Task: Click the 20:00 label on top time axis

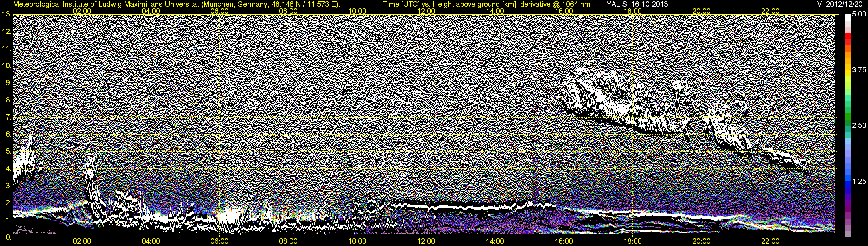Action: coord(702,11)
